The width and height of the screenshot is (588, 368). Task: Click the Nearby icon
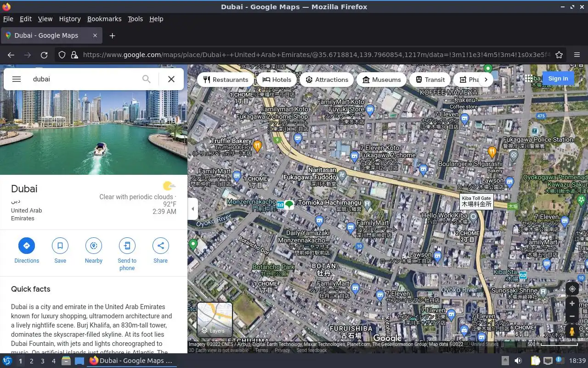pos(94,246)
